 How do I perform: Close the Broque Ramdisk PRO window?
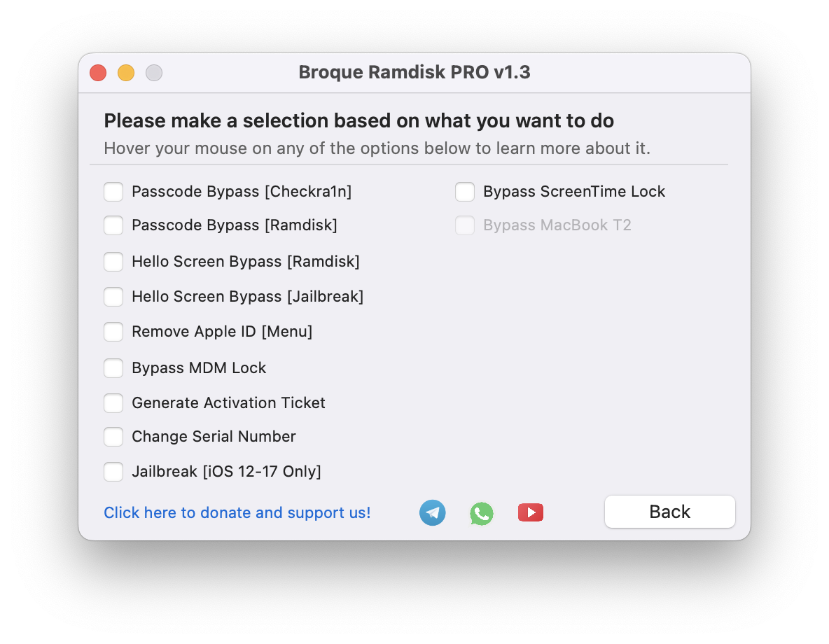[x=98, y=72]
